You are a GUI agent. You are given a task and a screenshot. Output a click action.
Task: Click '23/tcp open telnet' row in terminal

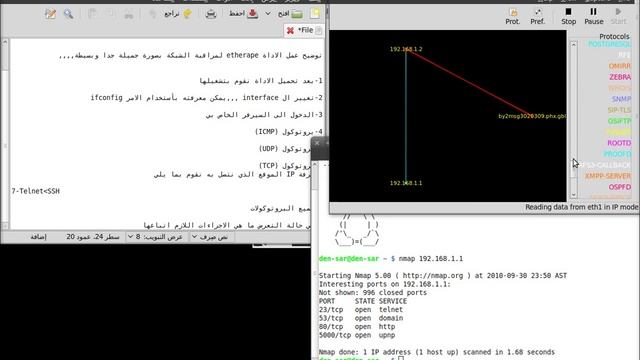[361, 309]
